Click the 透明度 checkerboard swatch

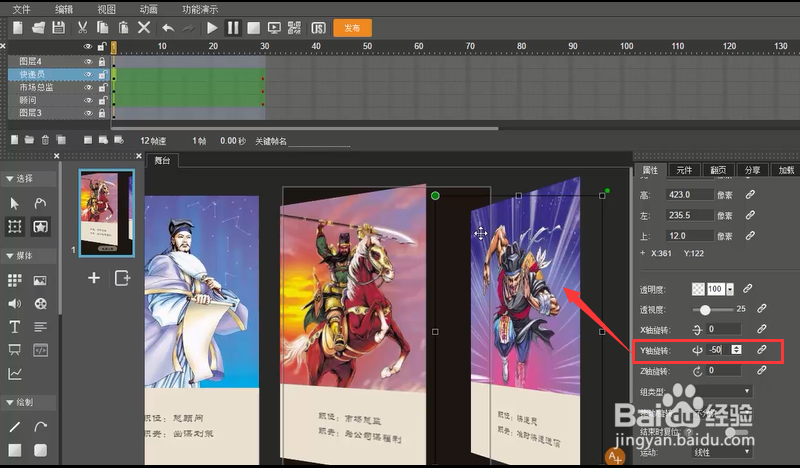coord(698,289)
